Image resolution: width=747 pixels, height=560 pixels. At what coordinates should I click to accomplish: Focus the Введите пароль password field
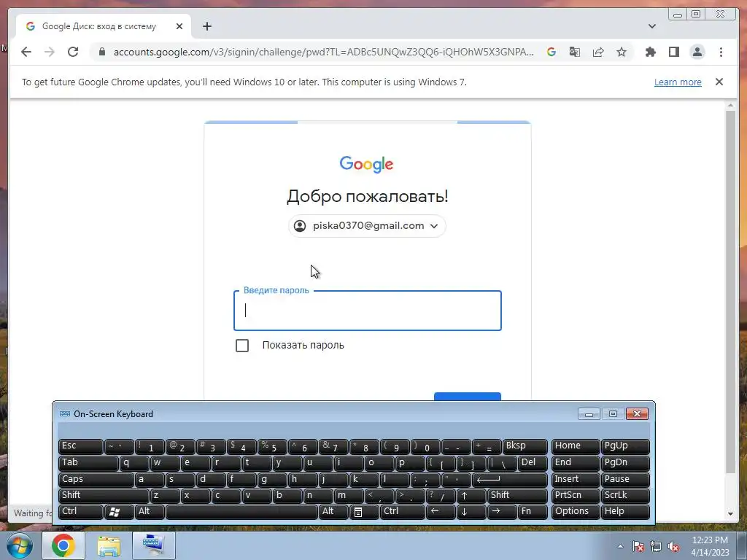point(368,311)
